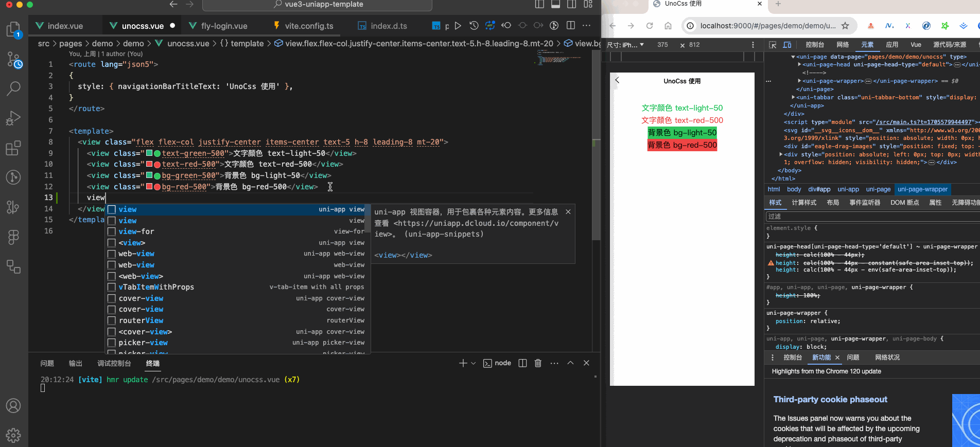Split the terminal panel
The image size is (980, 447).
pos(522,363)
